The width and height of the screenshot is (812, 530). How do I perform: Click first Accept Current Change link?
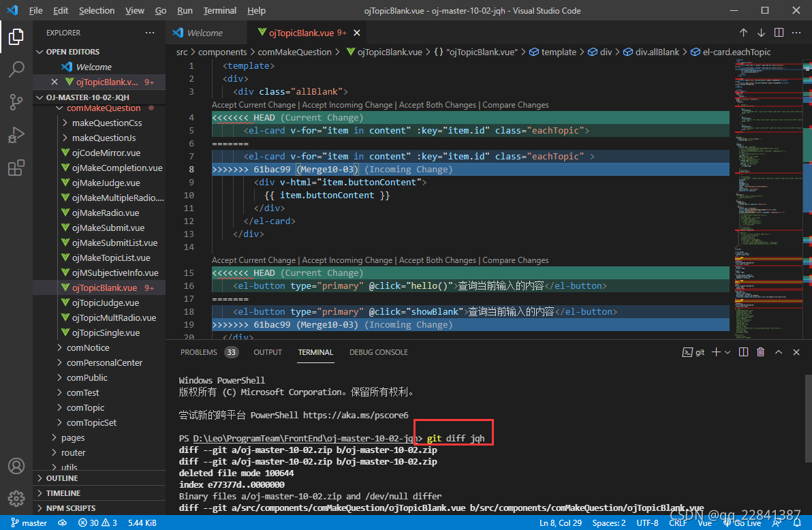coord(253,105)
